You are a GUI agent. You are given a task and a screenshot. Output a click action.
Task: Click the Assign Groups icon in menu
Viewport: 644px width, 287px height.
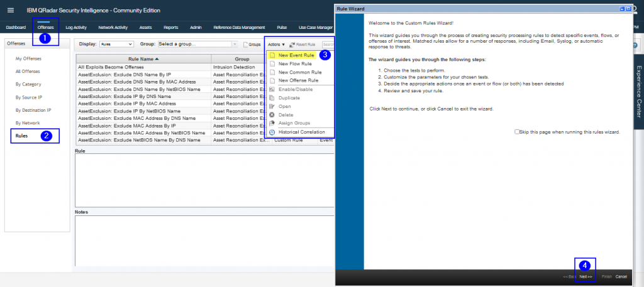pyautogui.click(x=272, y=123)
